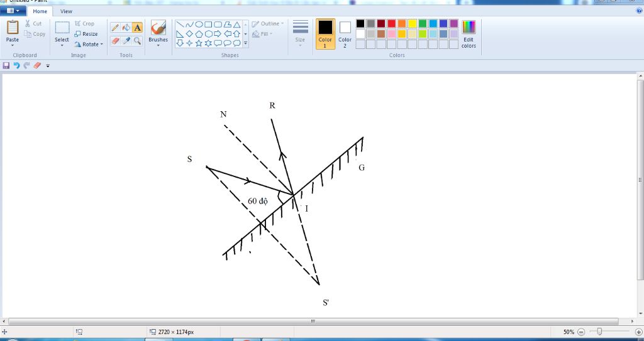Screen dimensions: 644x341
Task: Pick the purple color swatch
Action: [453, 23]
